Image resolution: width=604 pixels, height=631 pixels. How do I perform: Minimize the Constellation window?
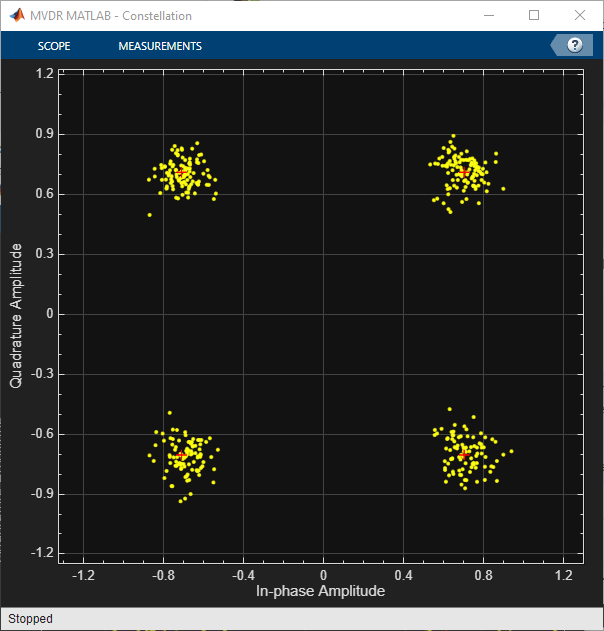(x=489, y=15)
